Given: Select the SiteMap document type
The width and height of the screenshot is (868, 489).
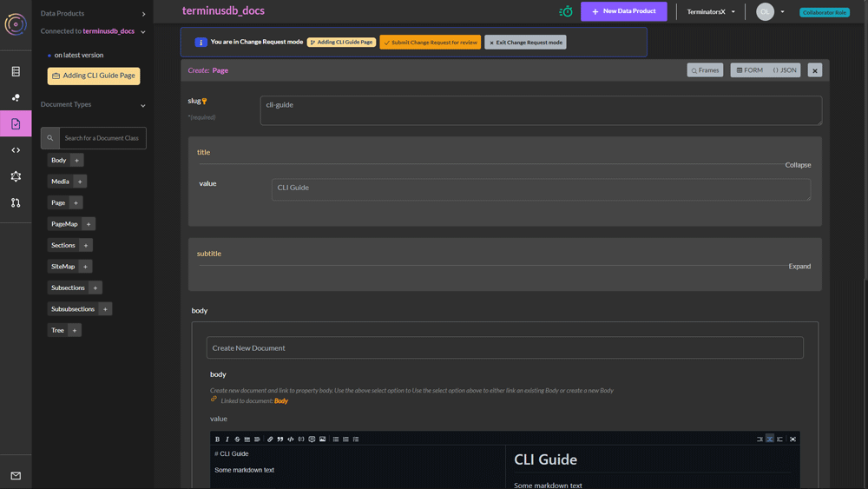Looking at the screenshot, I should click(63, 267).
